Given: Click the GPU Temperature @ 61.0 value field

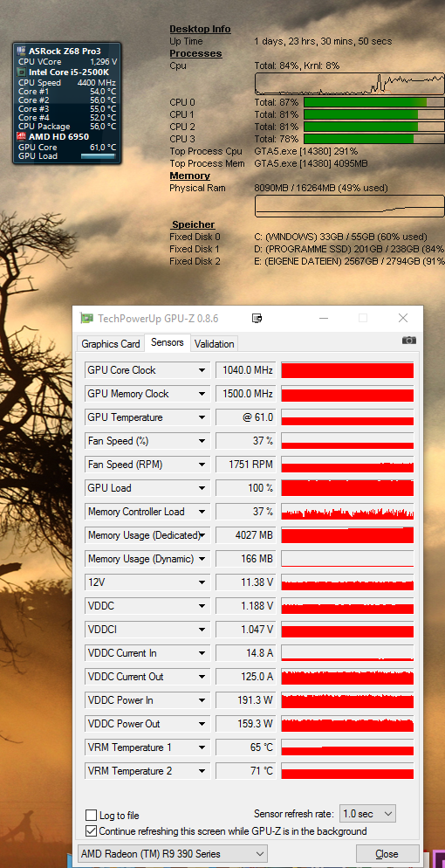Looking at the screenshot, I should [245, 417].
